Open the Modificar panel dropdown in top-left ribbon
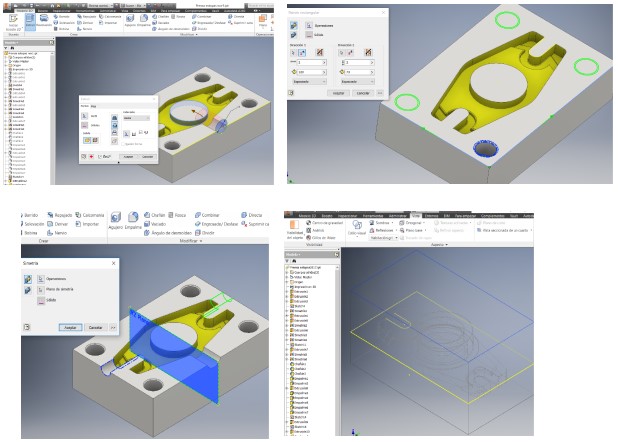Image resolution: width=618 pixels, height=442 pixels. [189, 34]
